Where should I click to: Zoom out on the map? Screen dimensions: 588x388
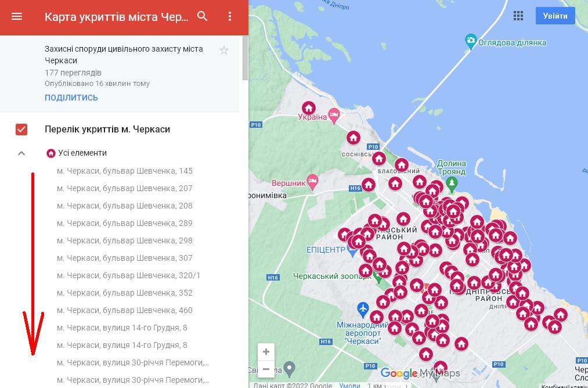pyautogui.click(x=266, y=369)
